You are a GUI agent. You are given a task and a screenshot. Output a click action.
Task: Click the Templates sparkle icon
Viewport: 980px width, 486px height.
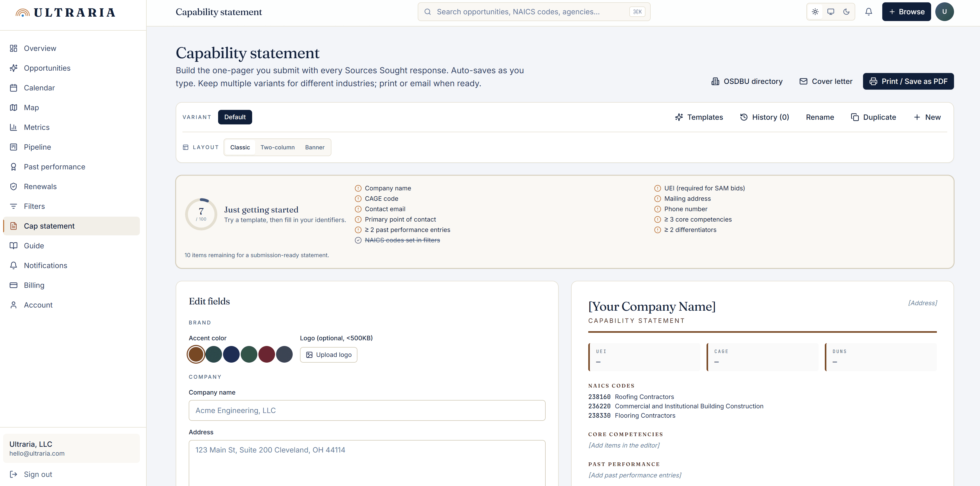coord(679,117)
